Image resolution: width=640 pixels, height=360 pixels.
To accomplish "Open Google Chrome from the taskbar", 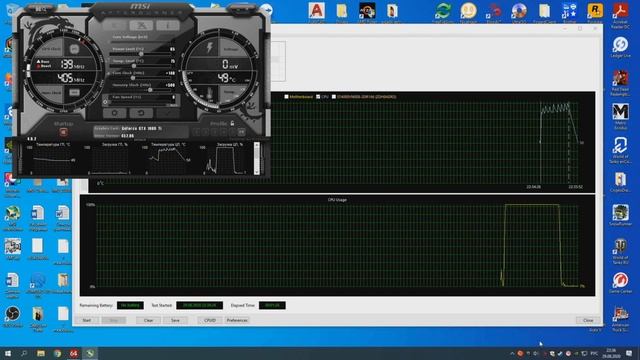I will click(x=57, y=353).
